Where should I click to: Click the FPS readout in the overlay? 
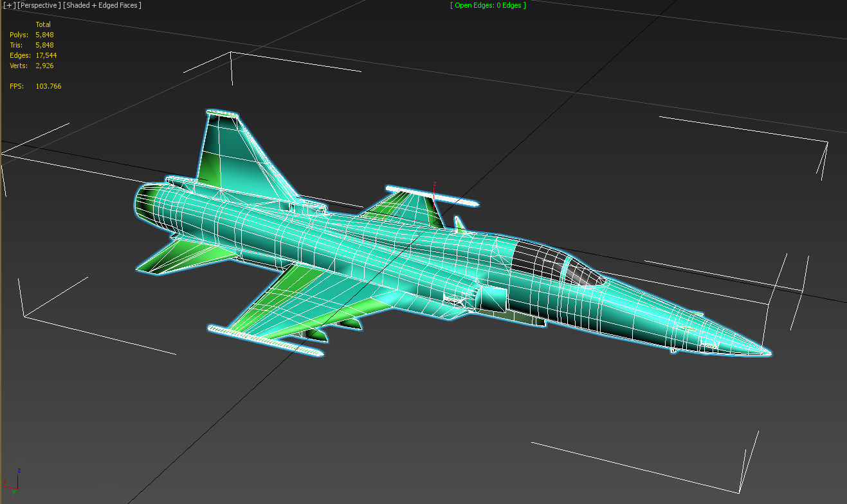click(x=50, y=85)
